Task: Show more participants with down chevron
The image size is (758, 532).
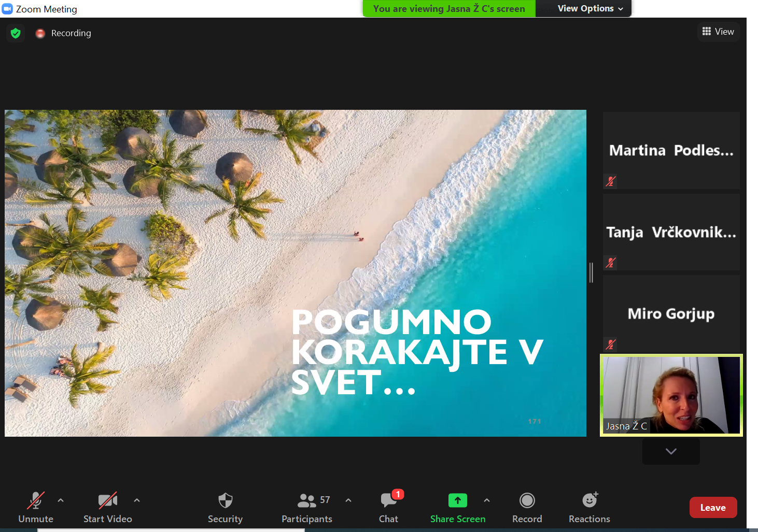Action: click(x=671, y=451)
